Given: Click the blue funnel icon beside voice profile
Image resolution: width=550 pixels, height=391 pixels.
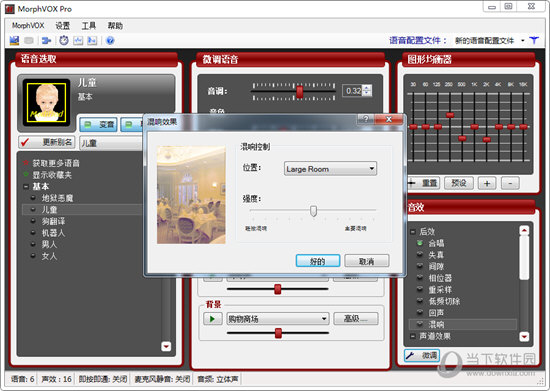Looking at the screenshot, I should click(534, 40).
